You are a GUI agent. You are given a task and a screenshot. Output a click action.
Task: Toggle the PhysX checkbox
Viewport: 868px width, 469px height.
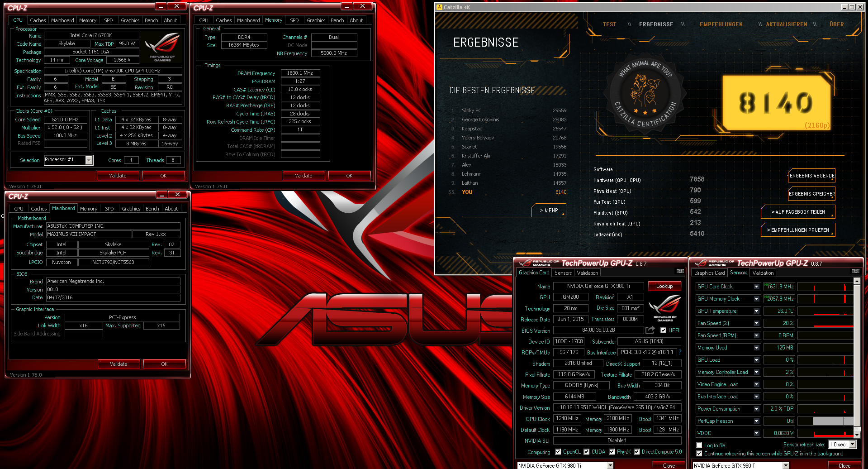tap(612, 452)
